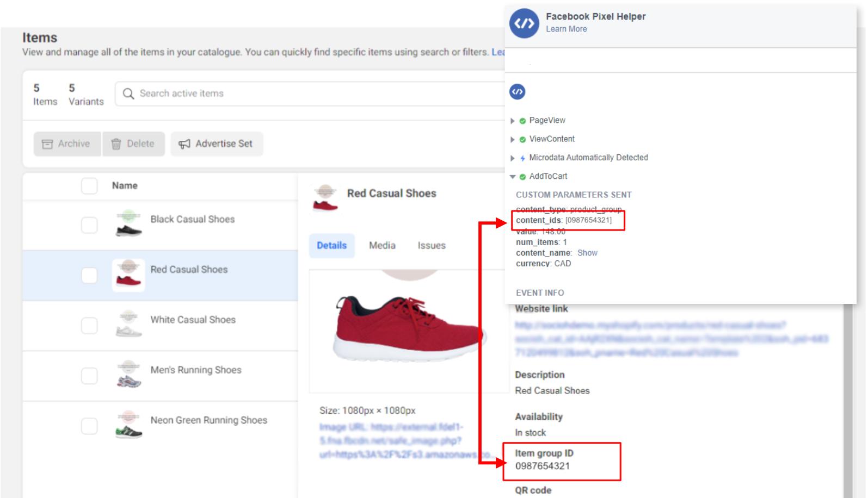
Task: Click the In stock availability text
Action: point(531,433)
